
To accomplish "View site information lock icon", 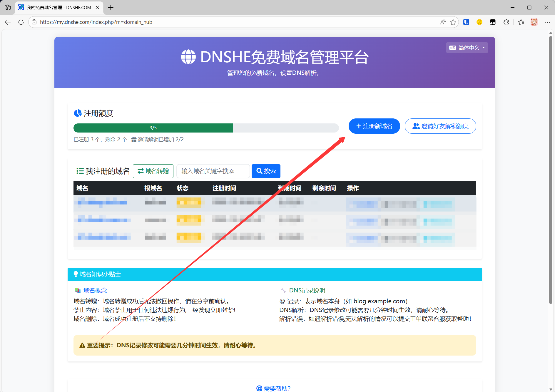I will click(34, 22).
